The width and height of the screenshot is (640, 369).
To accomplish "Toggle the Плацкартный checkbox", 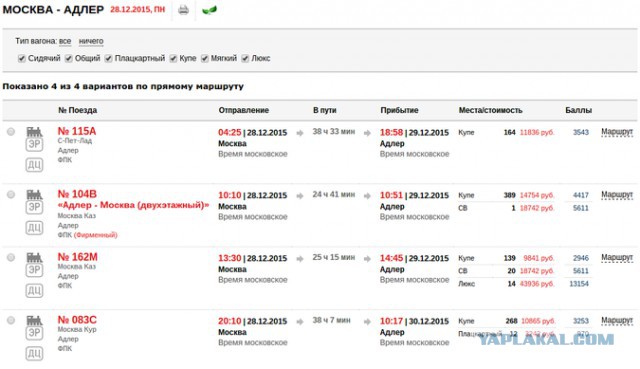I will coord(108,58).
